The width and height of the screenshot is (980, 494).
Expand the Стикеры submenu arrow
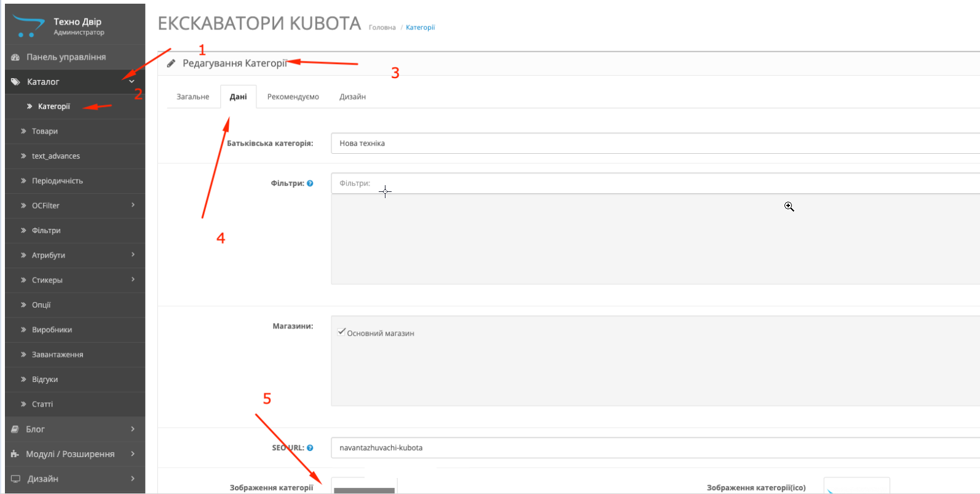point(133,279)
